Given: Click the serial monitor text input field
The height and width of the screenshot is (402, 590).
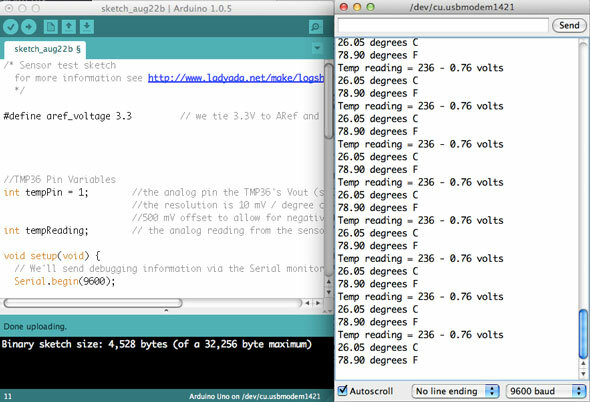Looking at the screenshot, I should point(443,26).
